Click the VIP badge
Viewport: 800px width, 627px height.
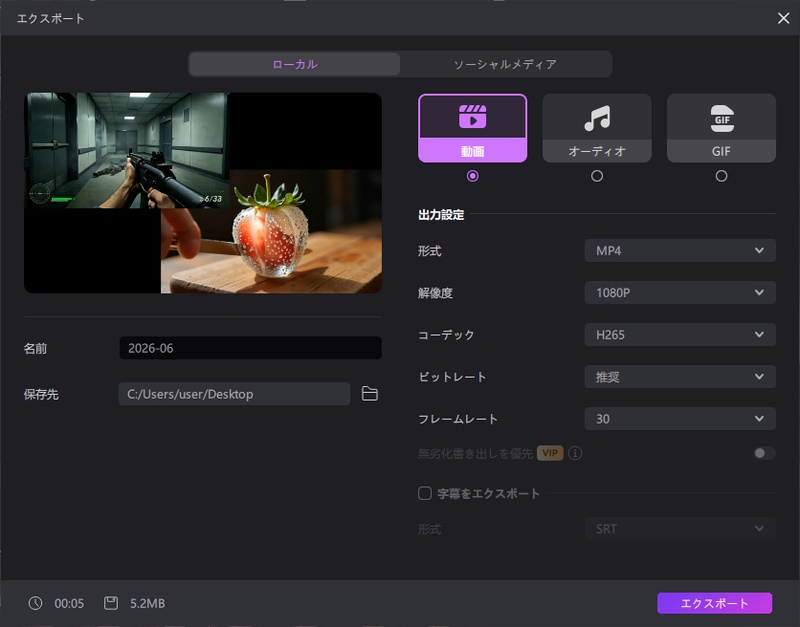pyautogui.click(x=550, y=453)
